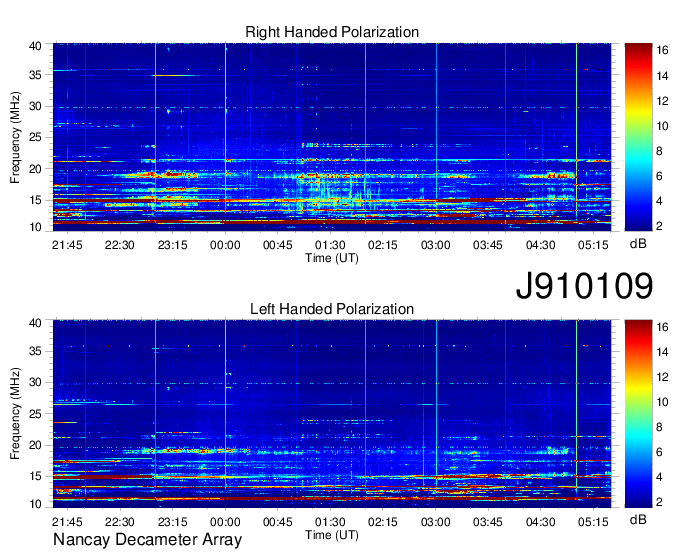
Task: Click the "25" frequency tick of Left Handed plot
Action: coord(35,414)
